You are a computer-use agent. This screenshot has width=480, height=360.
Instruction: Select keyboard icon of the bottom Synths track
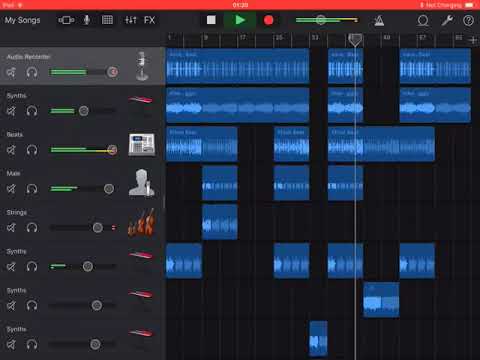click(x=141, y=333)
